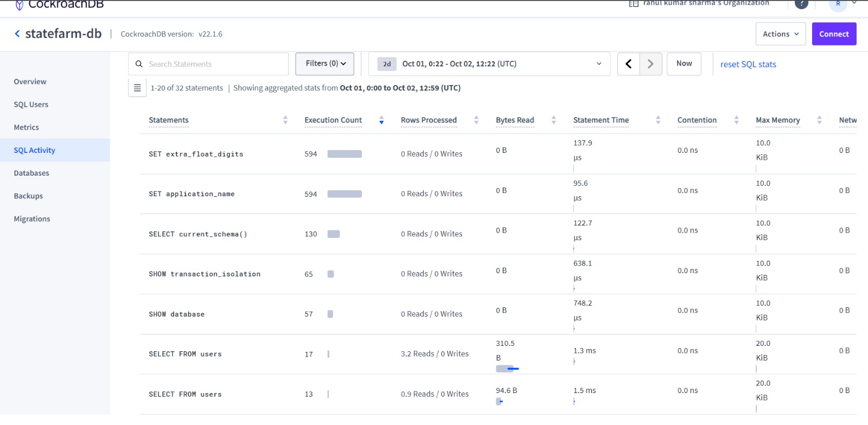Image resolution: width=868 pixels, height=425 pixels.
Task: Open the Filters (0) dropdown
Action: pos(325,64)
